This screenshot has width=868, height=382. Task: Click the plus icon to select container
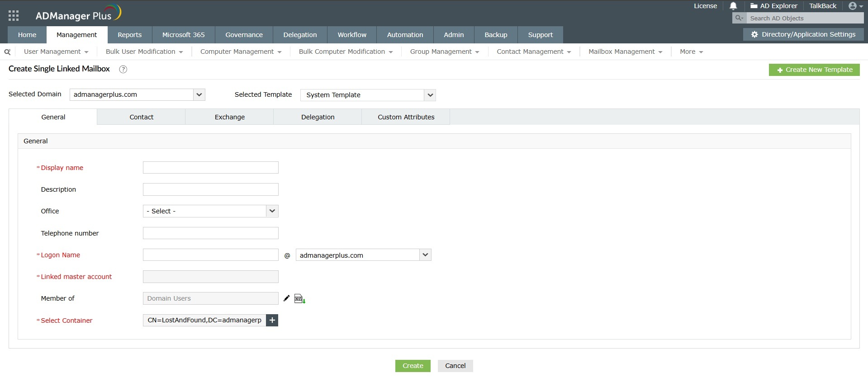pyautogui.click(x=272, y=320)
